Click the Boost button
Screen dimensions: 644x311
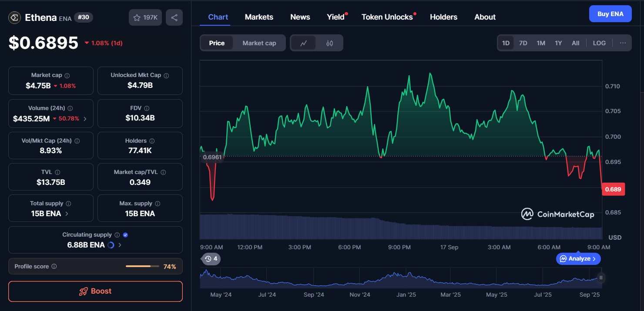pyautogui.click(x=95, y=291)
